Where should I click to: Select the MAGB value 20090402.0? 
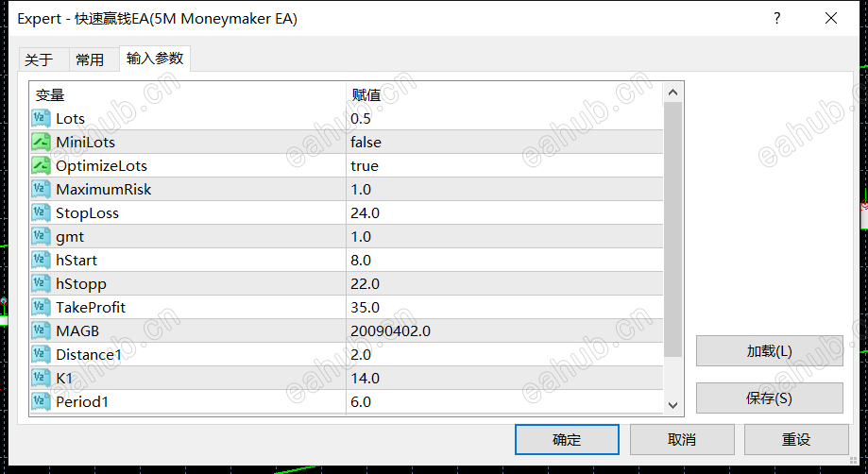point(390,330)
